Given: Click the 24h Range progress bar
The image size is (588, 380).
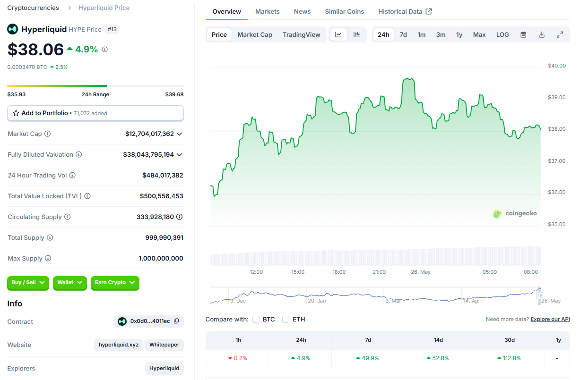Looking at the screenshot, I should (95, 86).
